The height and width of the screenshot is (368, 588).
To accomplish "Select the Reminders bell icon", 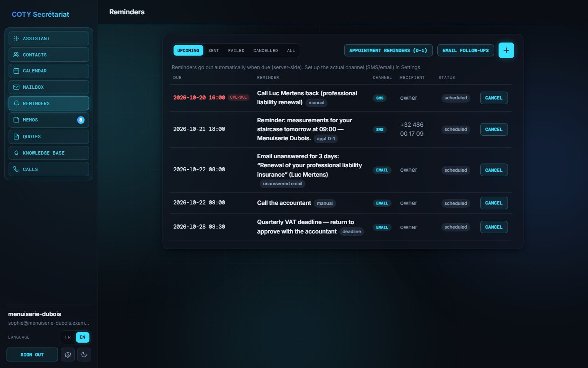I will click(16, 103).
